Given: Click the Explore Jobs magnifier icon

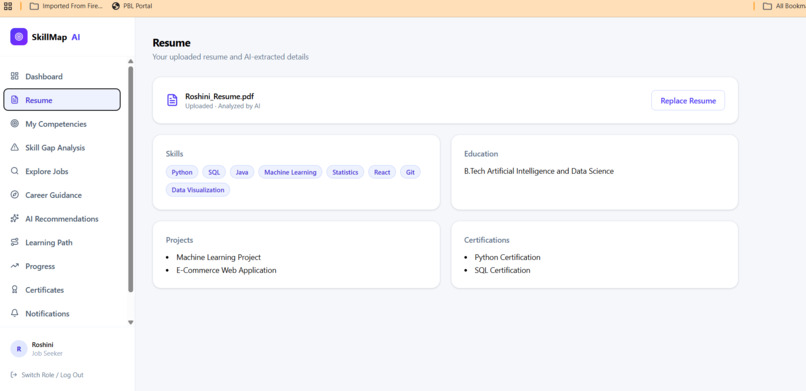Looking at the screenshot, I should 14,171.
